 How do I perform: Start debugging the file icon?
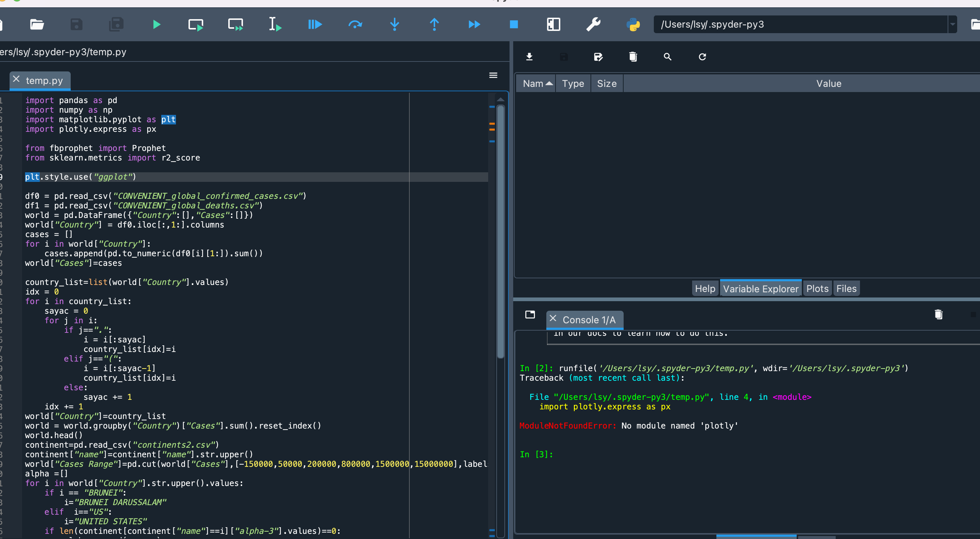[x=315, y=25]
